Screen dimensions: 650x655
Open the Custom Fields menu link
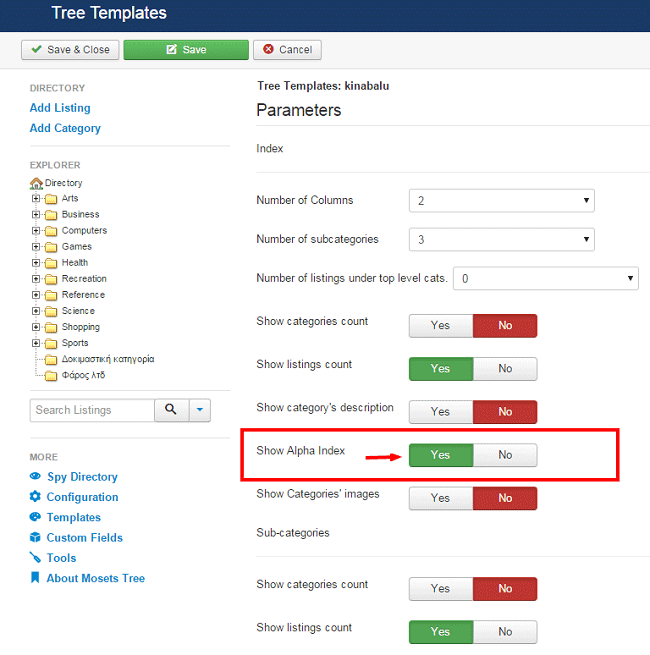point(84,537)
